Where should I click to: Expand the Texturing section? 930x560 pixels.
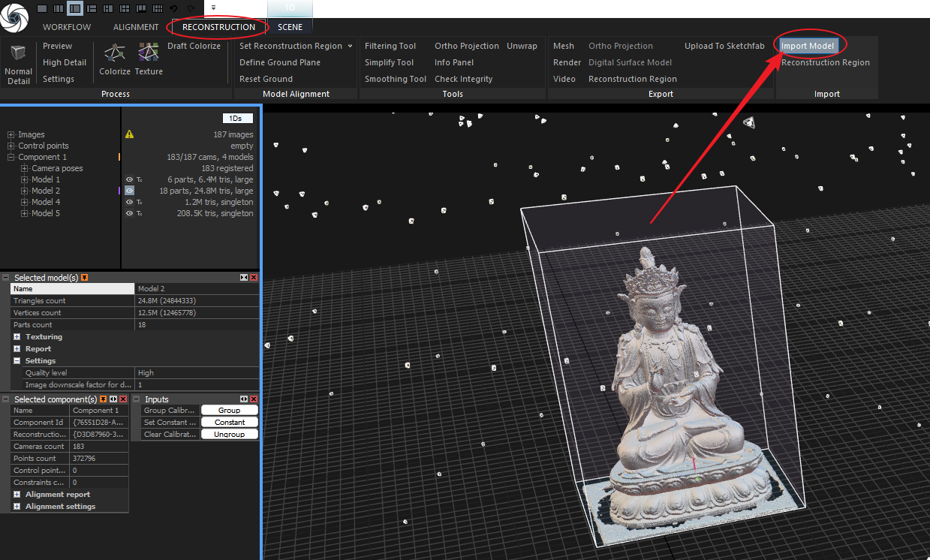(17, 337)
